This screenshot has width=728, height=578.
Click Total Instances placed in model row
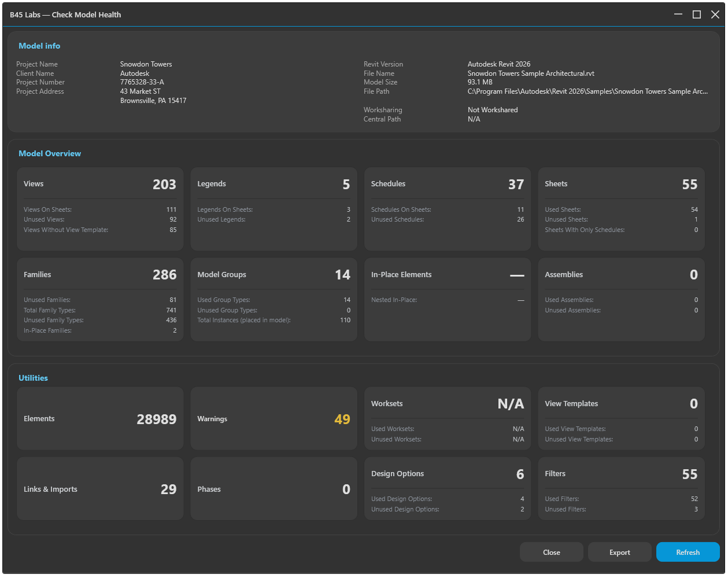[x=274, y=320]
